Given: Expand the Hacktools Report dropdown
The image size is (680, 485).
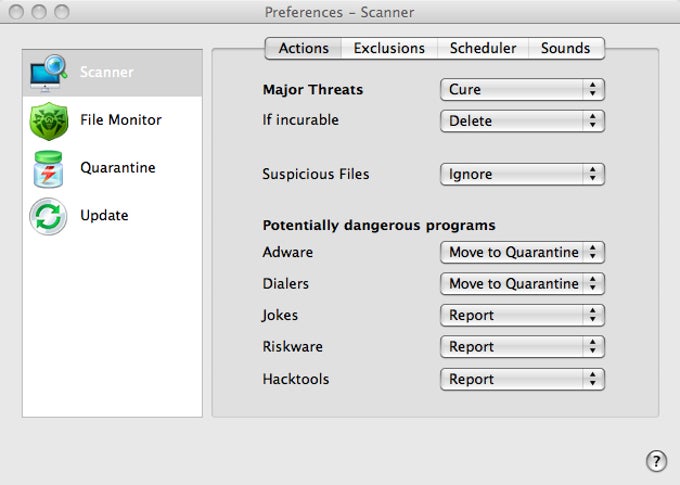Looking at the screenshot, I should pos(522,379).
